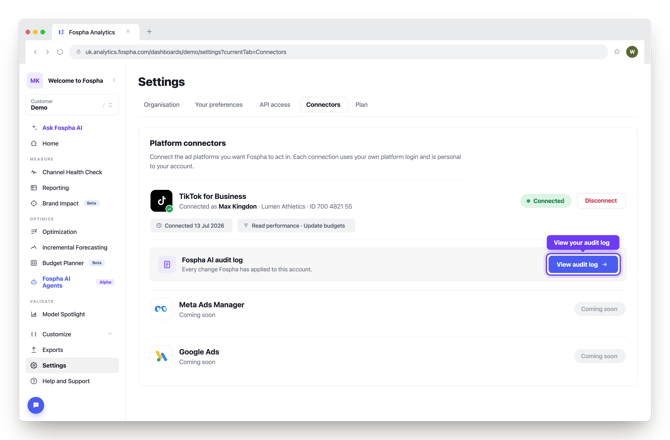Open the blue chat bubble launcher
The width and height of the screenshot is (670, 440).
pos(36,405)
